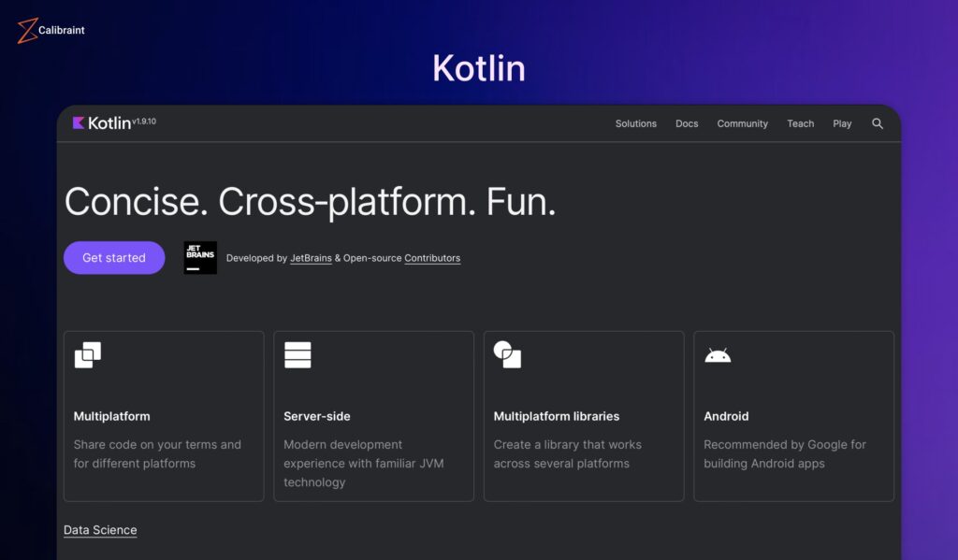Click the Multiplatform libraries card title

(557, 416)
